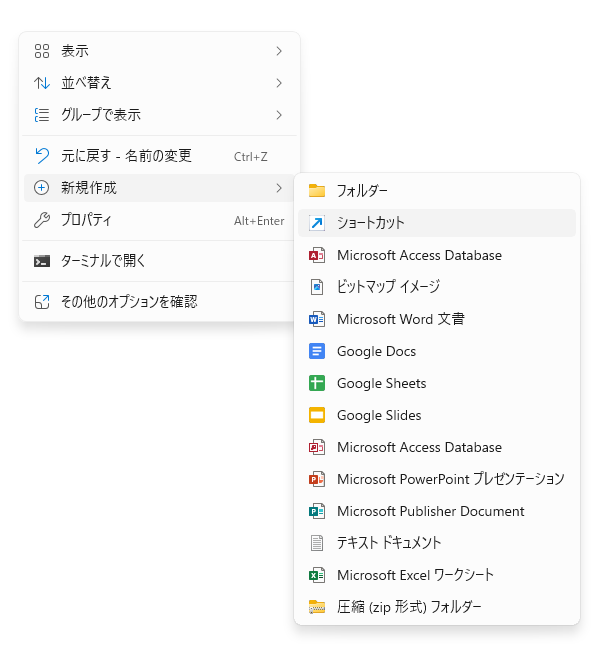Click the Microsoft Excel ワークシート icon

(317, 575)
